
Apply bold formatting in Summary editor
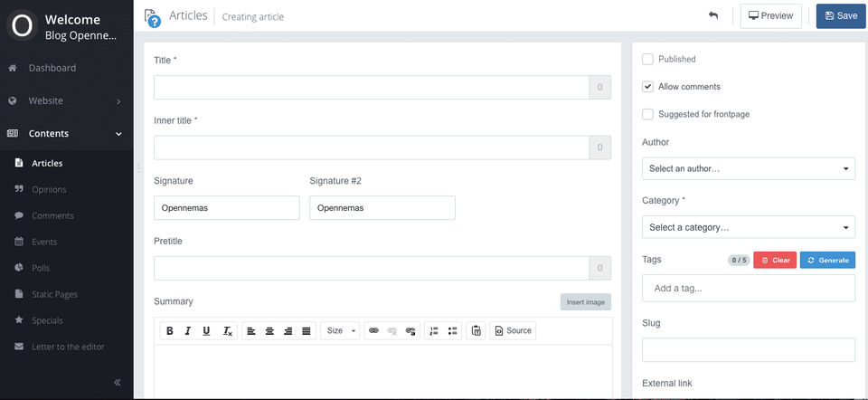click(x=170, y=331)
